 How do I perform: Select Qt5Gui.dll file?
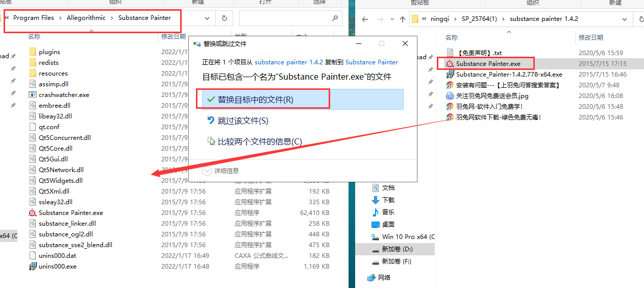click(x=54, y=159)
